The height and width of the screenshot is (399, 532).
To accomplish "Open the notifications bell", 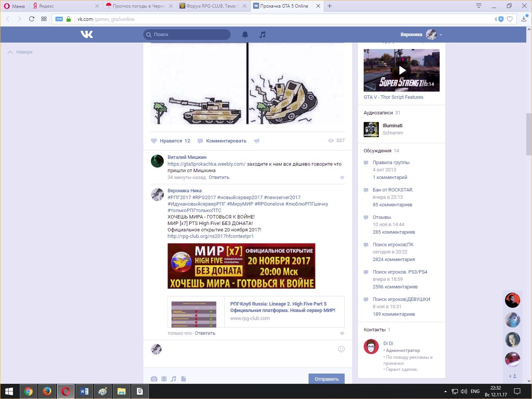I will coord(245,35).
